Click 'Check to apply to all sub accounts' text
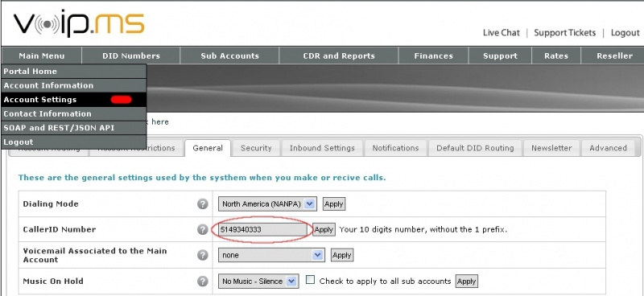The height and width of the screenshot is (296, 644). pyautogui.click(x=386, y=282)
